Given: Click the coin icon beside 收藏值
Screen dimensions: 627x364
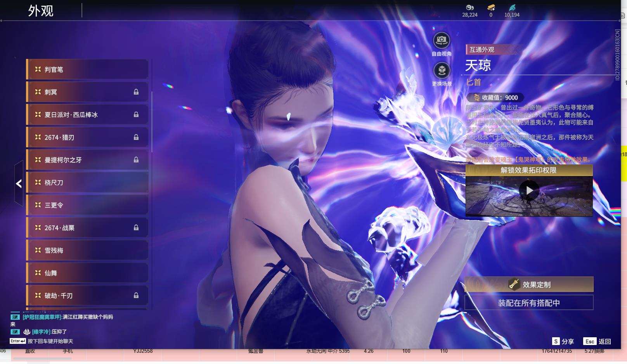Looking at the screenshot, I should [x=477, y=98].
